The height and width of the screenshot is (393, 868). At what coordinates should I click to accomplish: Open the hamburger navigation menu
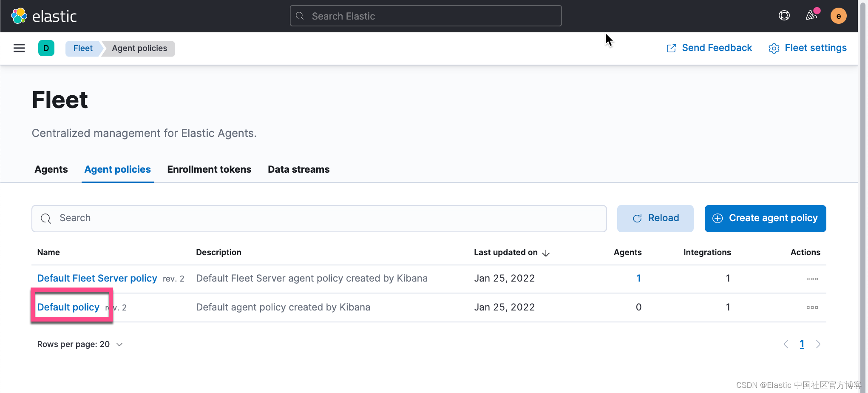click(x=19, y=48)
